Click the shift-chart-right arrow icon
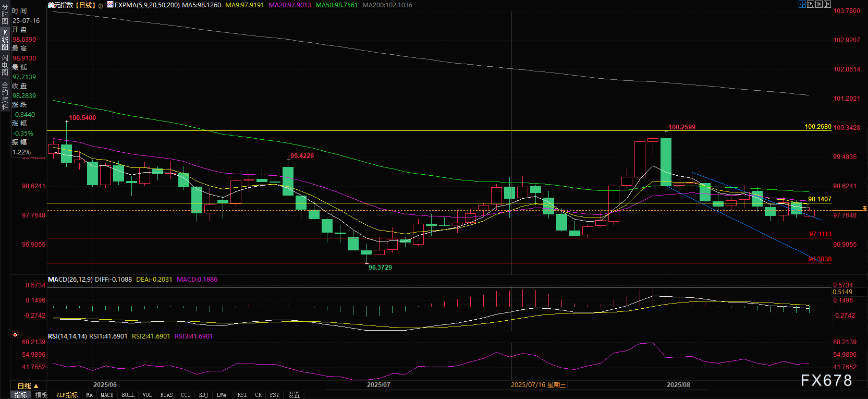The width and height of the screenshot is (868, 399). click(x=827, y=4)
